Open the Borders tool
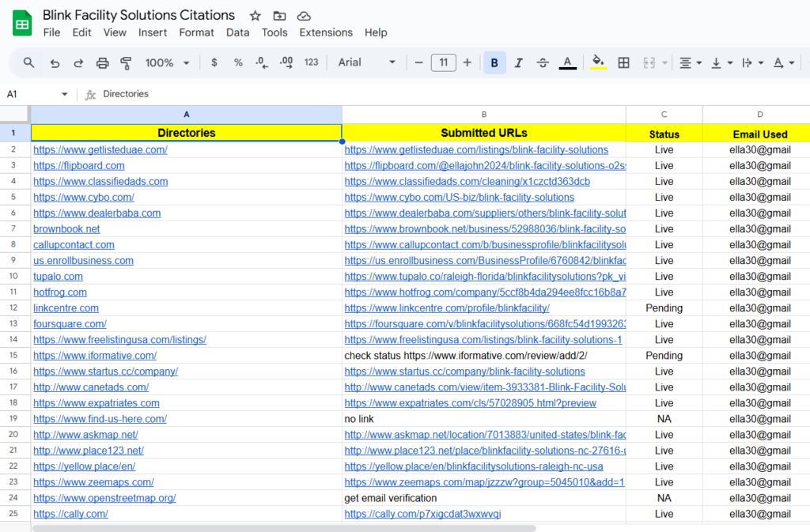 623,62
